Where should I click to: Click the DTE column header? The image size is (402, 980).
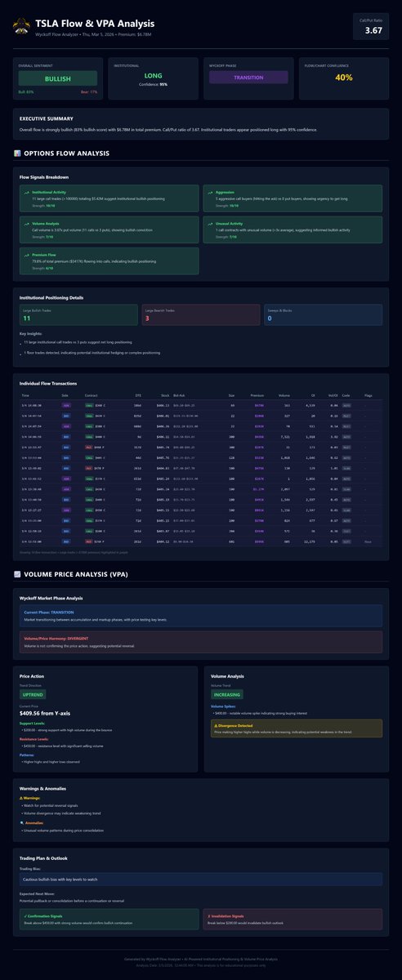pyautogui.click(x=137, y=394)
